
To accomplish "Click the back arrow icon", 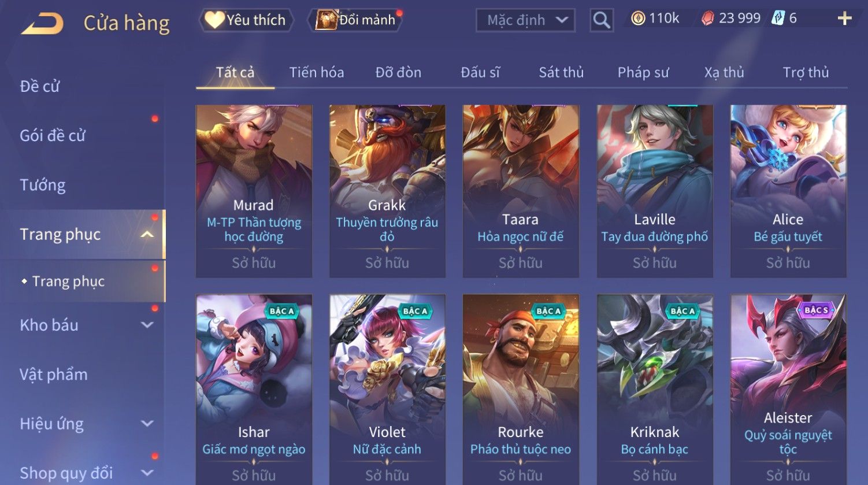I will point(43,24).
